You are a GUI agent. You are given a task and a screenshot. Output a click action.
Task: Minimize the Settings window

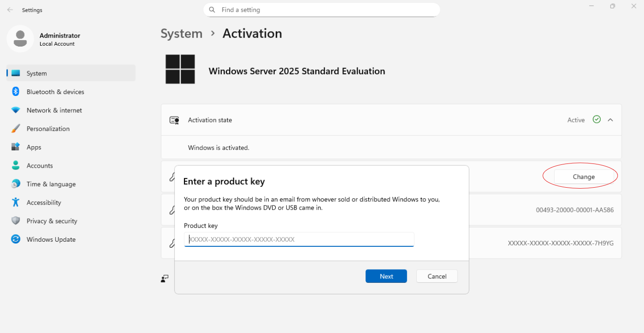coord(591,7)
